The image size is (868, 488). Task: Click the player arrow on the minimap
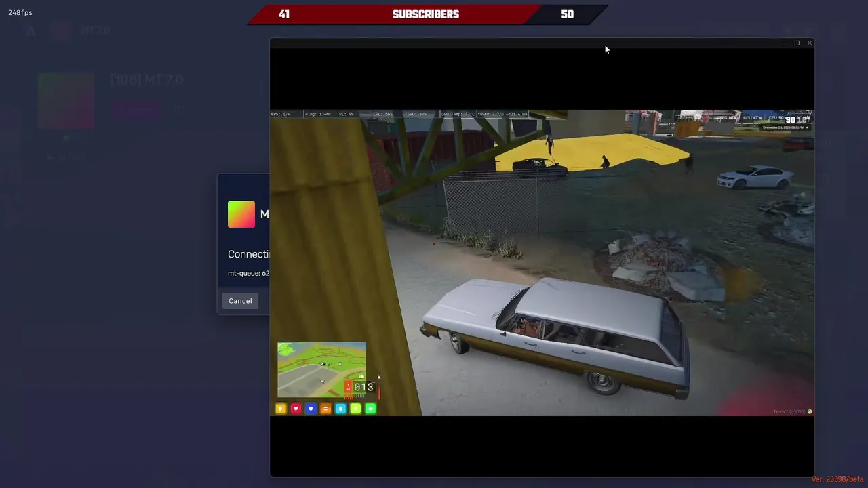[322, 381]
